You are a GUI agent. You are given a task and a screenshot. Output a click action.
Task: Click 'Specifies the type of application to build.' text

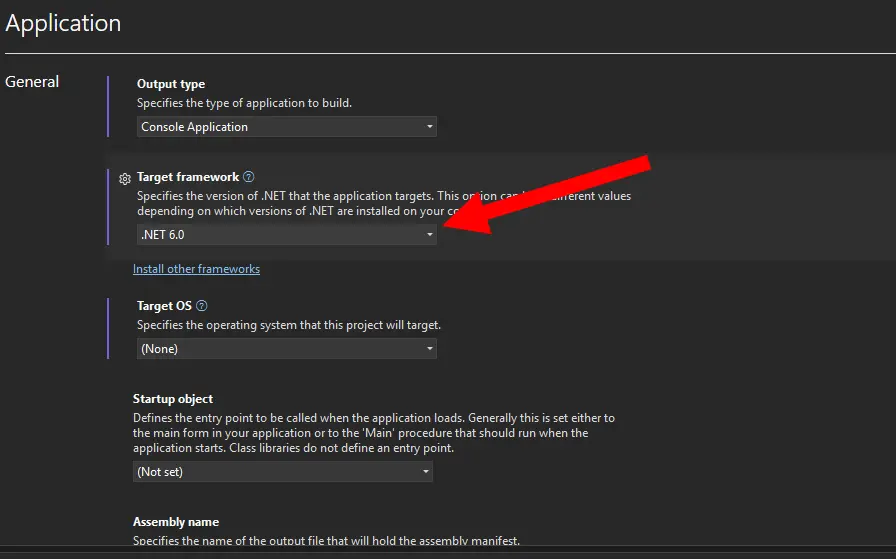pyautogui.click(x=244, y=103)
